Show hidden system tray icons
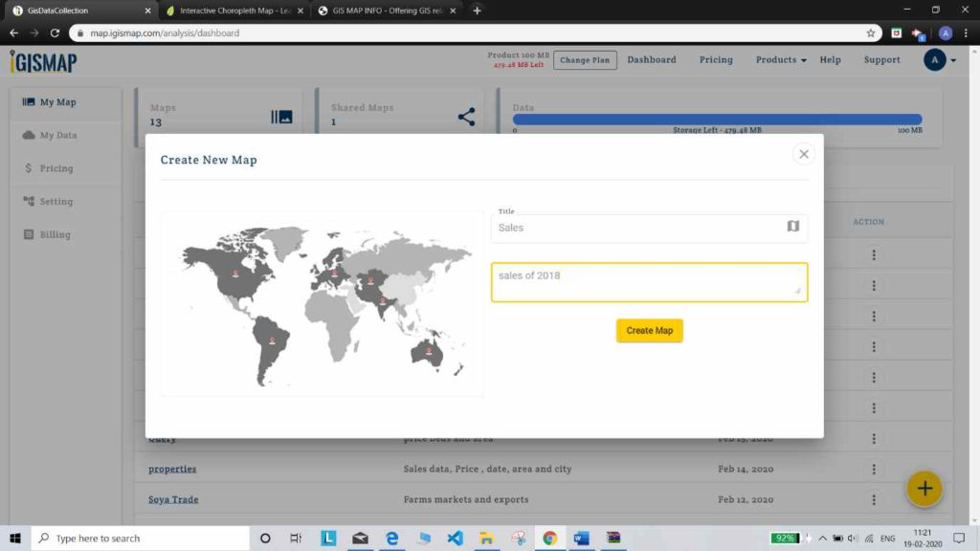The height and width of the screenshot is (551, 980). coord(822,538)
